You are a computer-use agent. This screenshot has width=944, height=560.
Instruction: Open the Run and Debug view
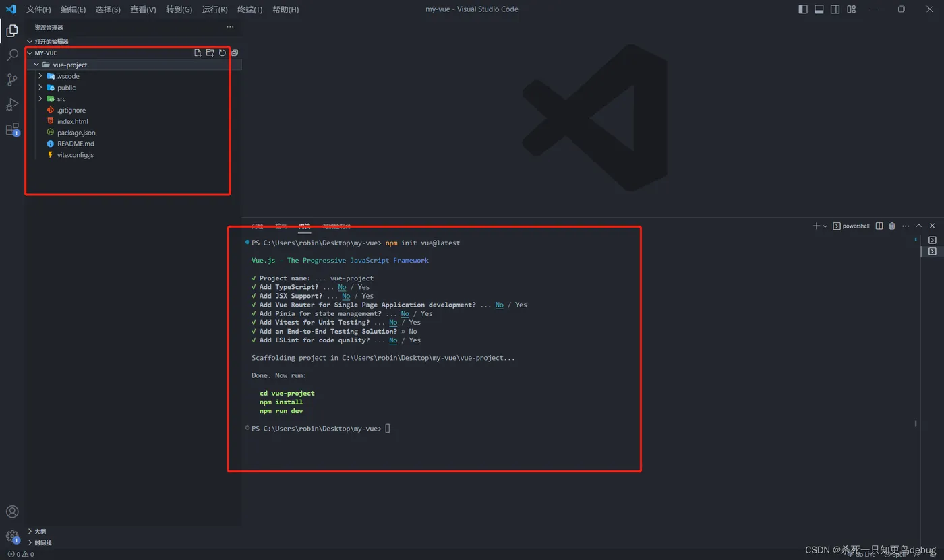point(12,104)
